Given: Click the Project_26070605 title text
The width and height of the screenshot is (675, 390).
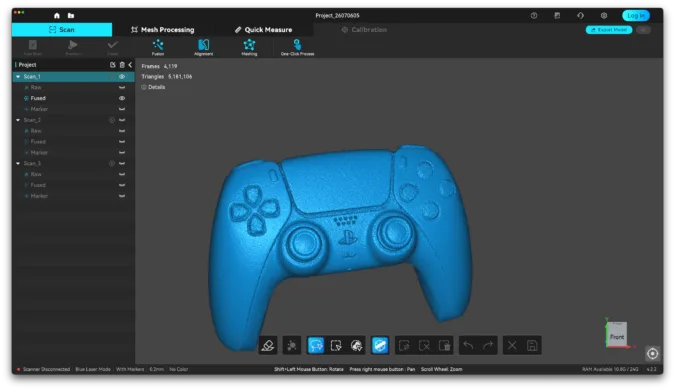Looking at the screenshot, I should point(337,15).
